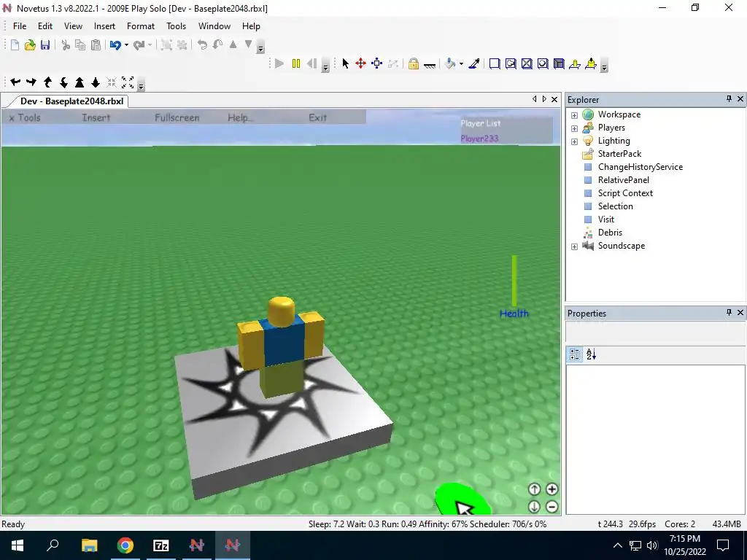
Task: Click the camera pan left arrow
Action: point(15,82)
